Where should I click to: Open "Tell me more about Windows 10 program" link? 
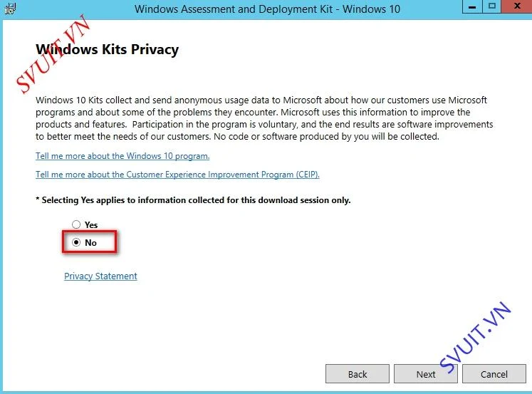tap(122, 156)
